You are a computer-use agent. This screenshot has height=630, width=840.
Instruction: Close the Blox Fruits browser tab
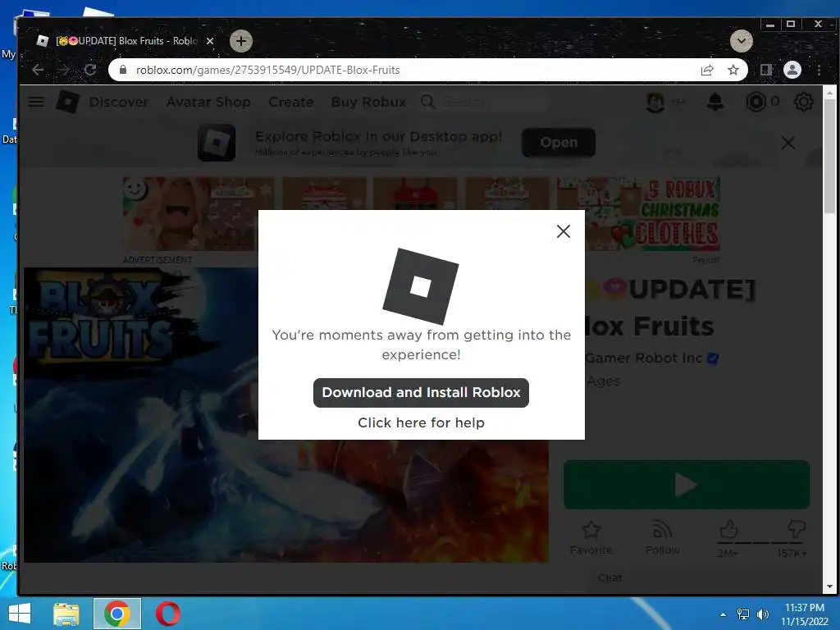coord(210,41)
